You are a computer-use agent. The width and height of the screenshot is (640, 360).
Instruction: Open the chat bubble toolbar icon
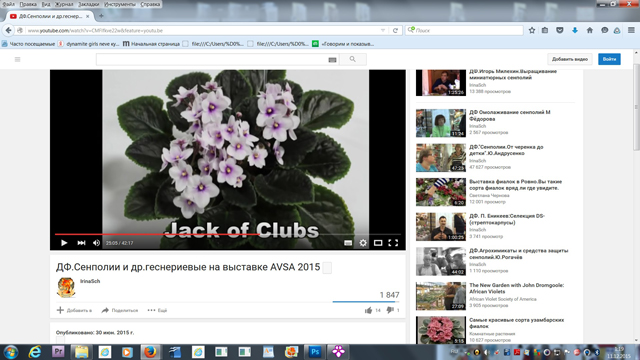(604, 30)
